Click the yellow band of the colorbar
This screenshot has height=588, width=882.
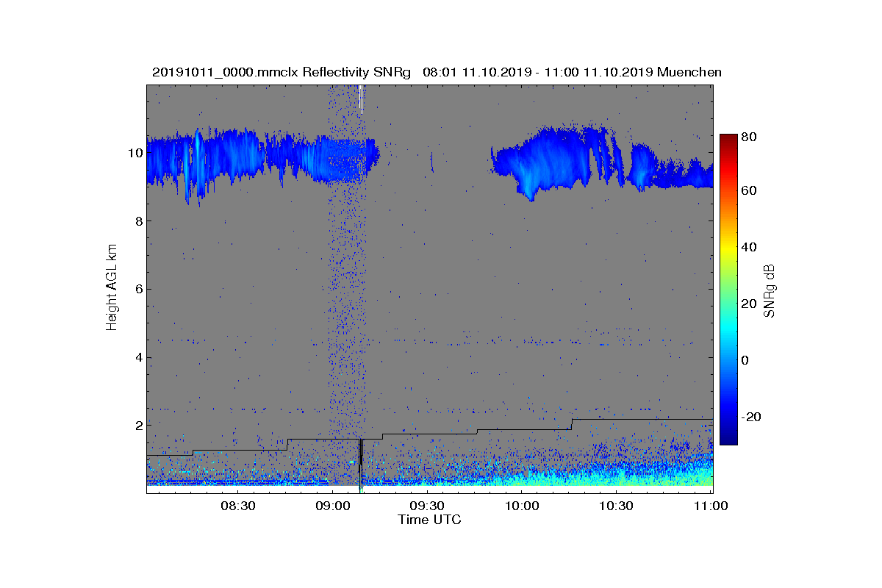(728, 250)
